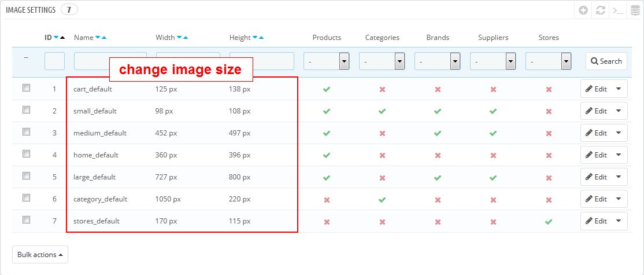
Task: Open the Stores filter dropdown
Action: click(x=548, y=61)
